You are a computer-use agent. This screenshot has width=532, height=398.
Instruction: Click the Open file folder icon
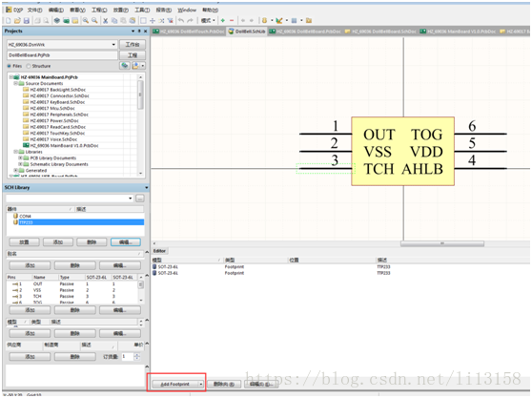pyautogui.click(x=18, y=21)
